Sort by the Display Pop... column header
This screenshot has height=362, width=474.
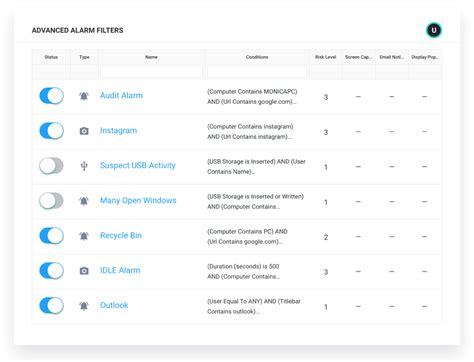[x=425, y=57]
